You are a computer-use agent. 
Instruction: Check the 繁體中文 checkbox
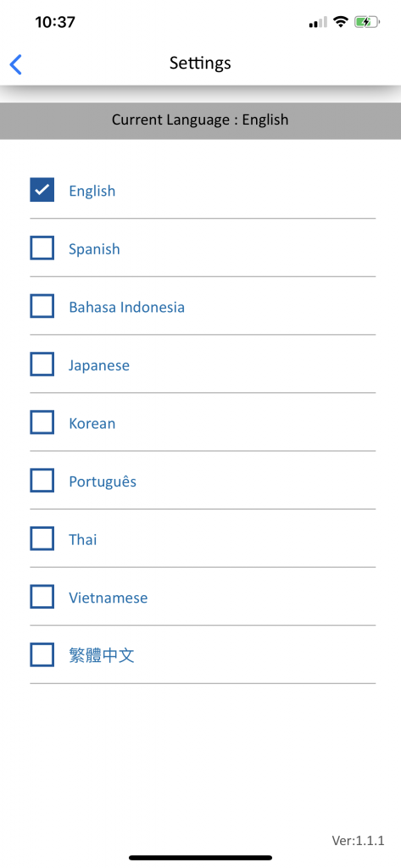(x=42, y=655)
